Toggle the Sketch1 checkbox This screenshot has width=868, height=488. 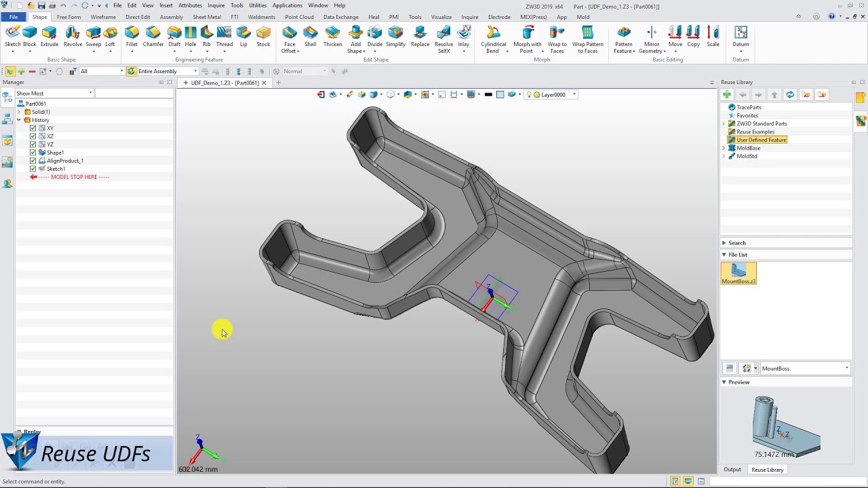(33, 169)
